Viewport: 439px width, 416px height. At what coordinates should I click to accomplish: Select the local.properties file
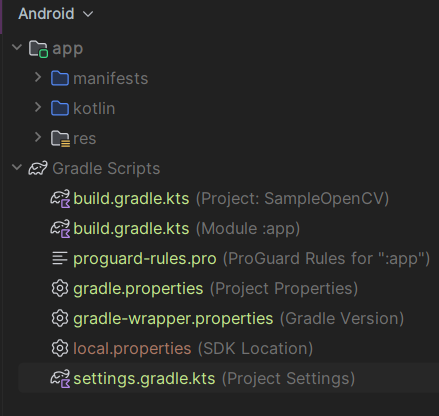coord(132,349)
